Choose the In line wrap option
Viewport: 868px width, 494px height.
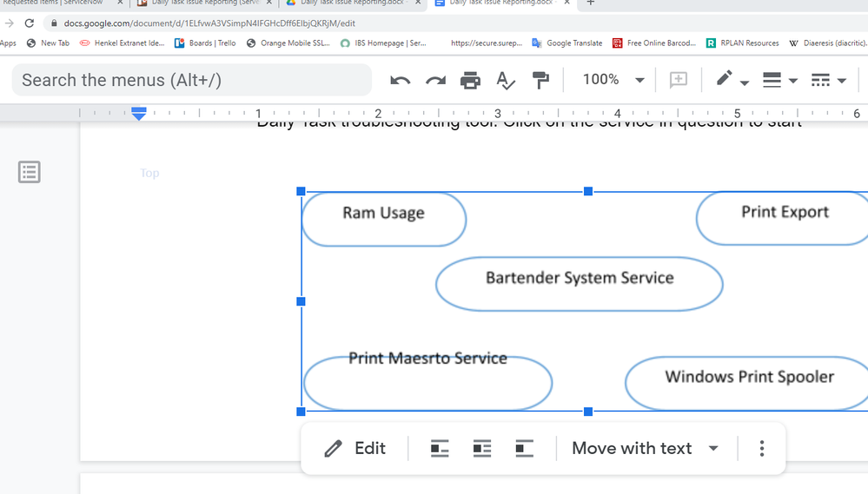440,448
